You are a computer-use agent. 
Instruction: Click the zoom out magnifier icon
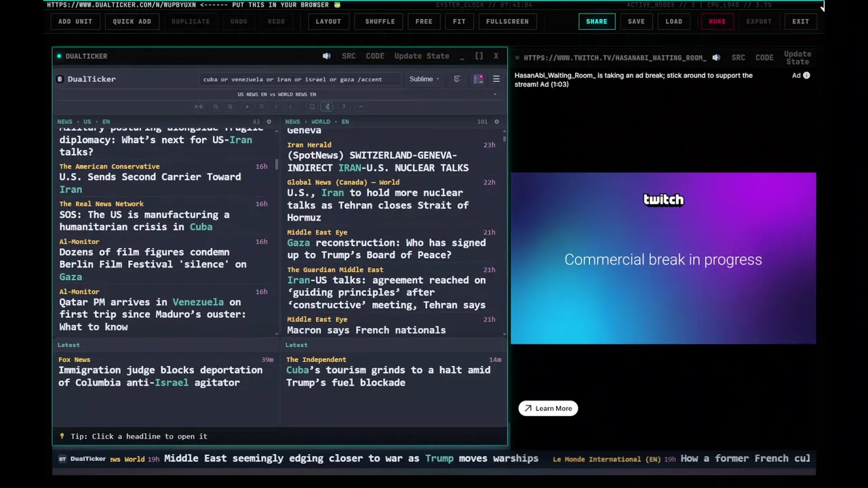coord(216,106)
